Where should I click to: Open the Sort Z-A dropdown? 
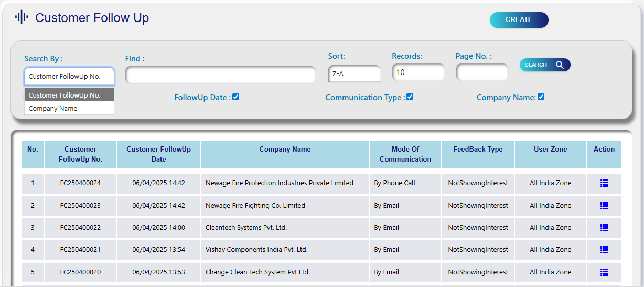355,74
